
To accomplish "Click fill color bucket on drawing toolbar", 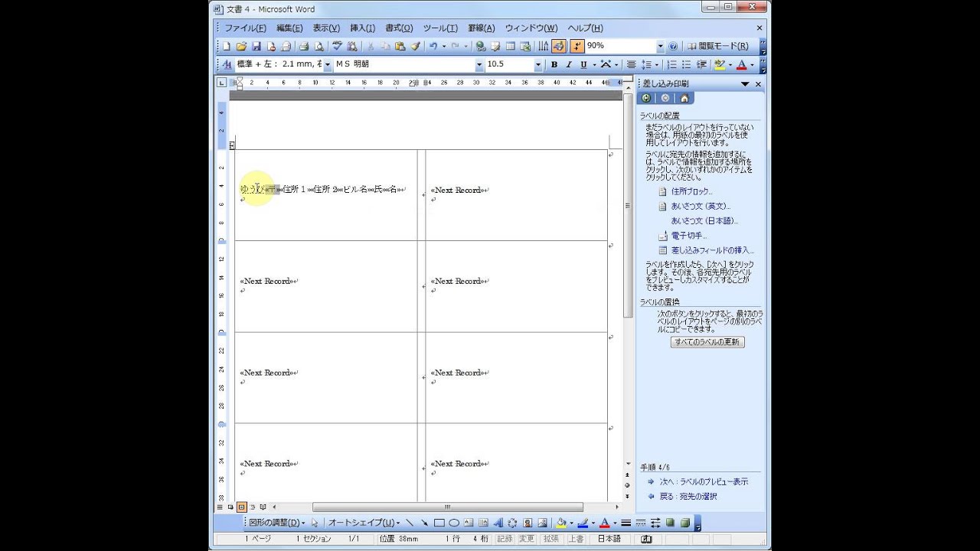I will [x=561, y=523].
